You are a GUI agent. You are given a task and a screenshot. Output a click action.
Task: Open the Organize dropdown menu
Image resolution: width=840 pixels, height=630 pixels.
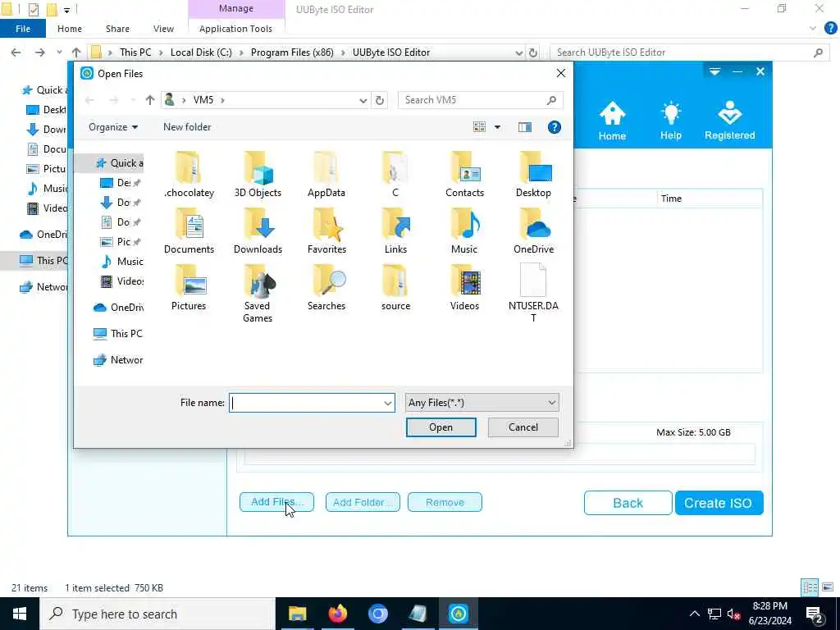point(113,127)
